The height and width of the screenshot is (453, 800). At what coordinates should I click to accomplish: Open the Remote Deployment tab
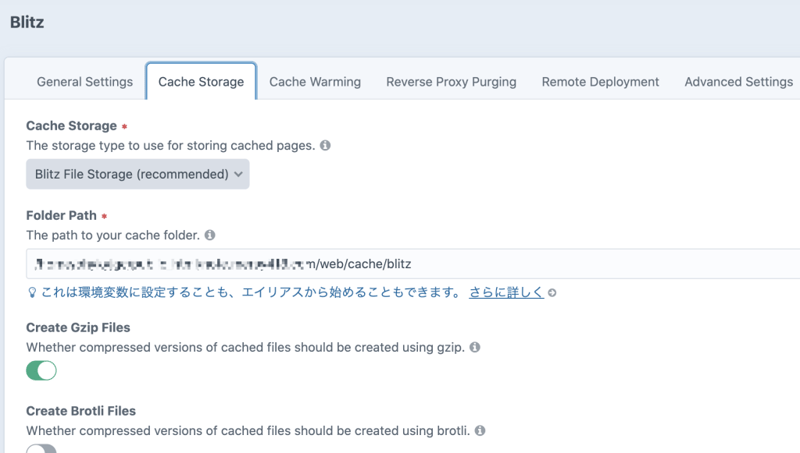pyautogui.click(x=600, y=82)
